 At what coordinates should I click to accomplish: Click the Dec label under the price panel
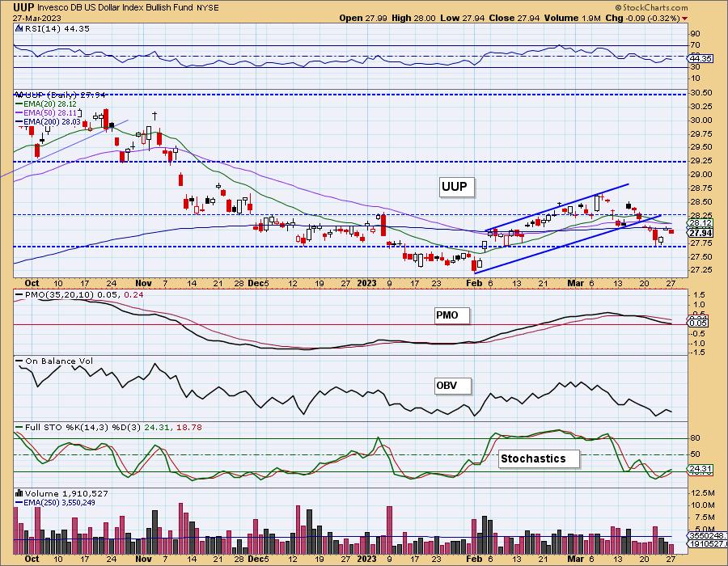tap(255, 283)
